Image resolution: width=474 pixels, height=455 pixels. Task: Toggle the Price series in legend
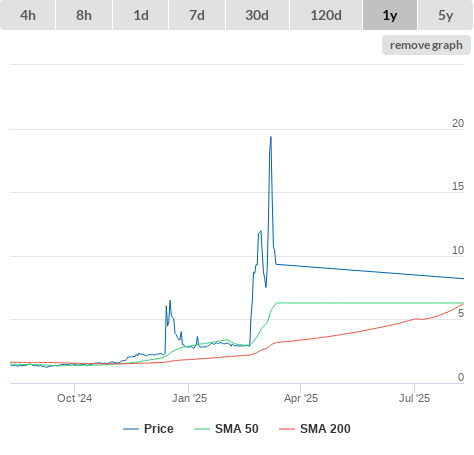click(x=159, y=429)
